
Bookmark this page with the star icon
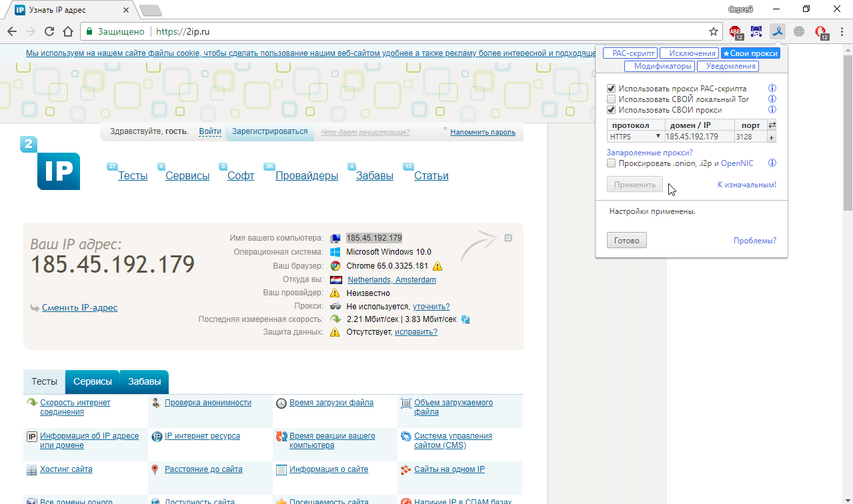tap(713, 31)
